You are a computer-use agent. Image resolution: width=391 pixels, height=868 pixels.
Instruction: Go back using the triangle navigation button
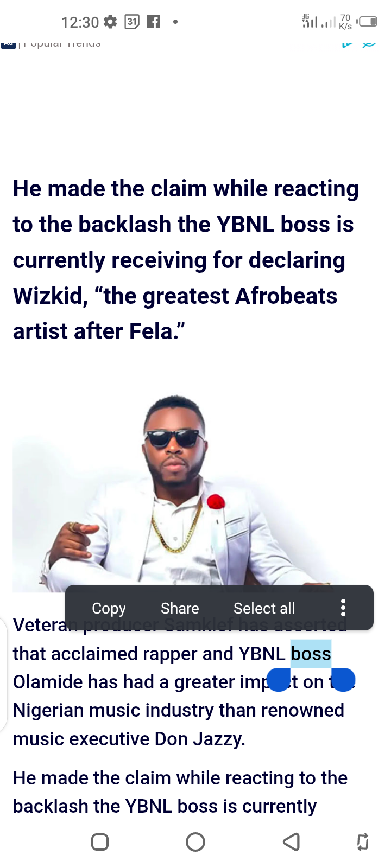pos(292,842)
